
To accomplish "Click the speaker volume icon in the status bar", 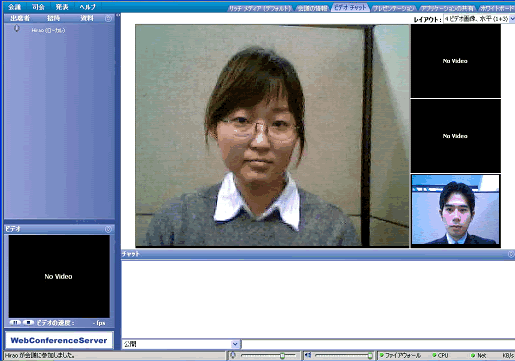I will [x=308, y=355].
